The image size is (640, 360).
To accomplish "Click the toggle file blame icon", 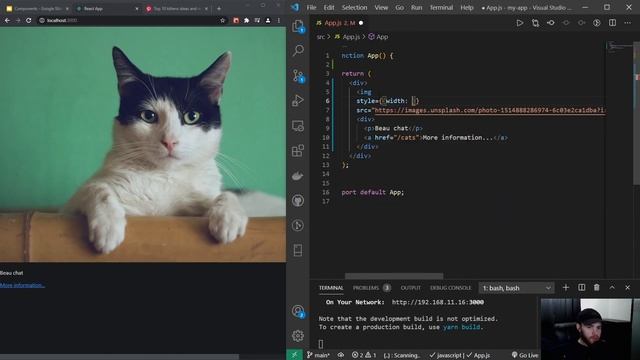I will coord(597,23).
